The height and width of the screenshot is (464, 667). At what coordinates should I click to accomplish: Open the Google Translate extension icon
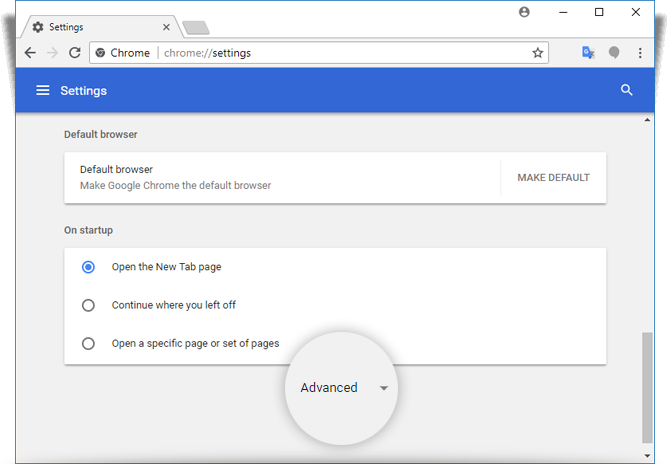[x=588, y=53]
